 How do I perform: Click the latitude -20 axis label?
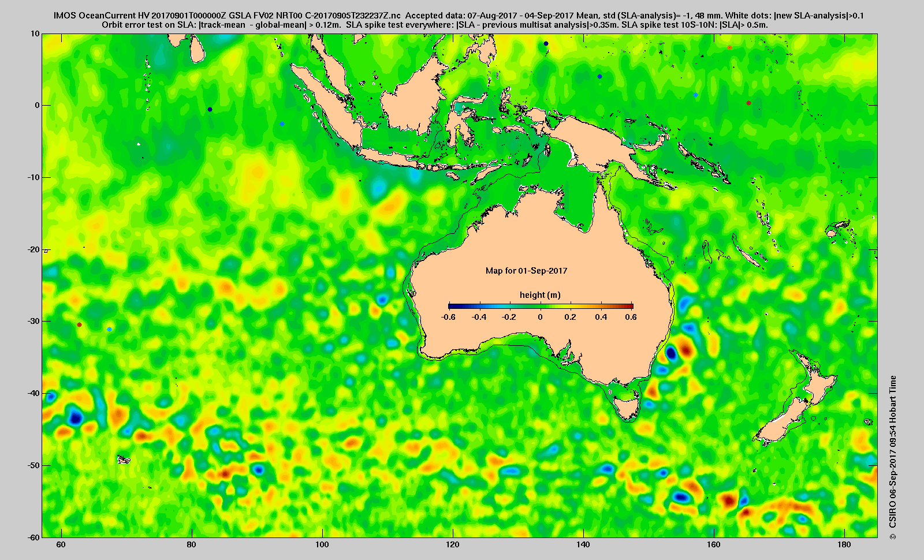click(x=33, y=249)
